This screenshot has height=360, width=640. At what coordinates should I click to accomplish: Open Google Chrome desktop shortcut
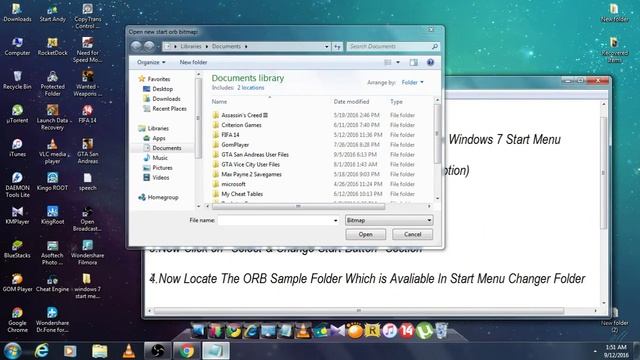tap(17, 320)
